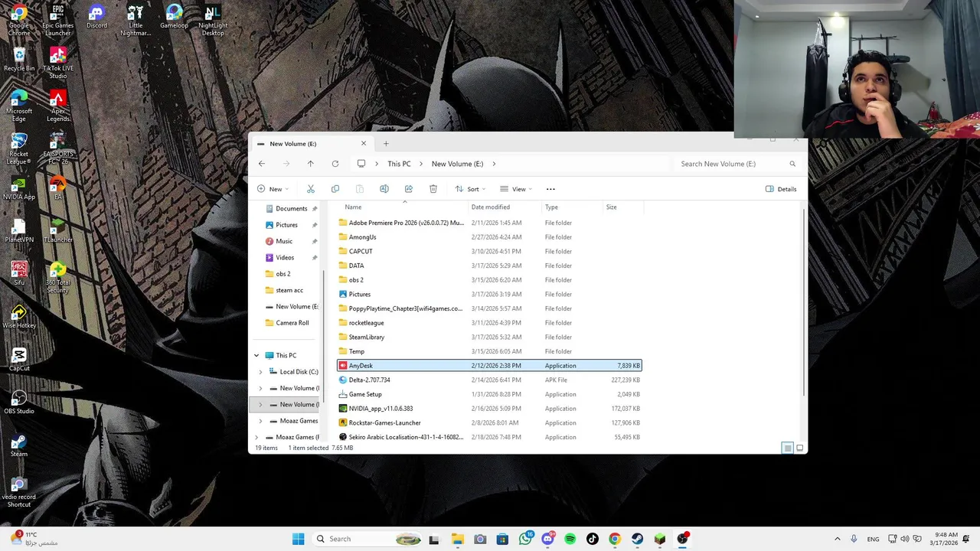Select the NightLight Desktop icon
Screen dimensions: 980x551
213,20
